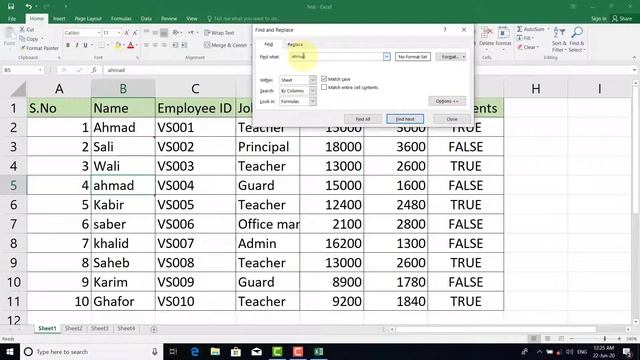
Task: Click the Decrease Indent icon
Action: pyautogui.click(x=175, y=45)
